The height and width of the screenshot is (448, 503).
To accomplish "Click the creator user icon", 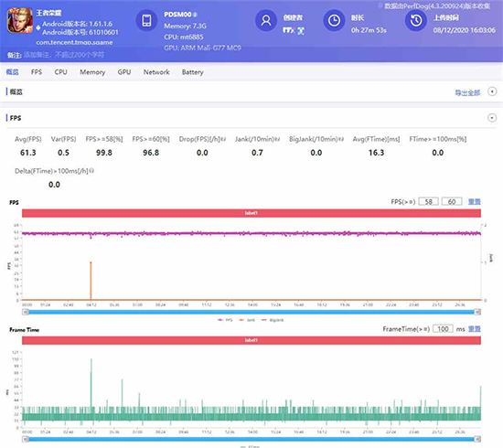I will coord(266,20).
